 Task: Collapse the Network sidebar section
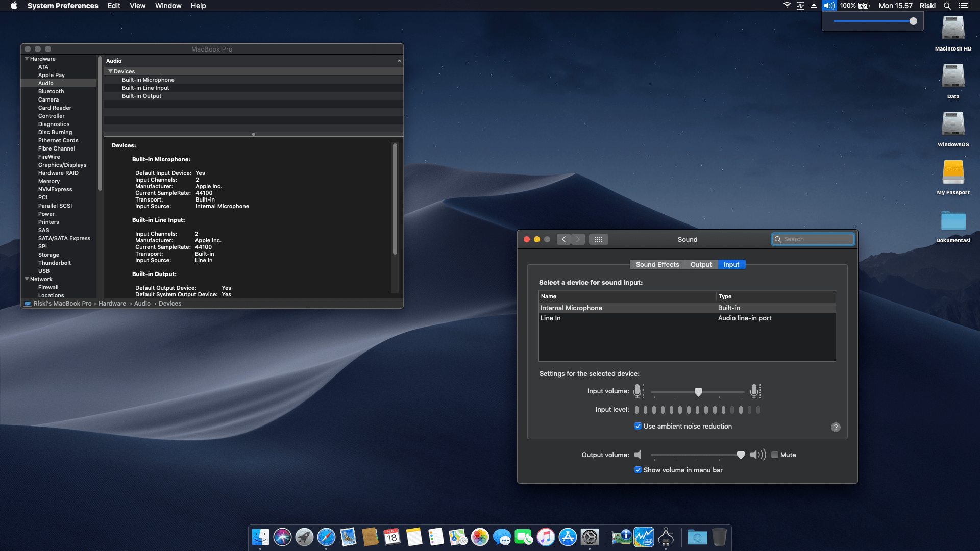click(27, 279)
